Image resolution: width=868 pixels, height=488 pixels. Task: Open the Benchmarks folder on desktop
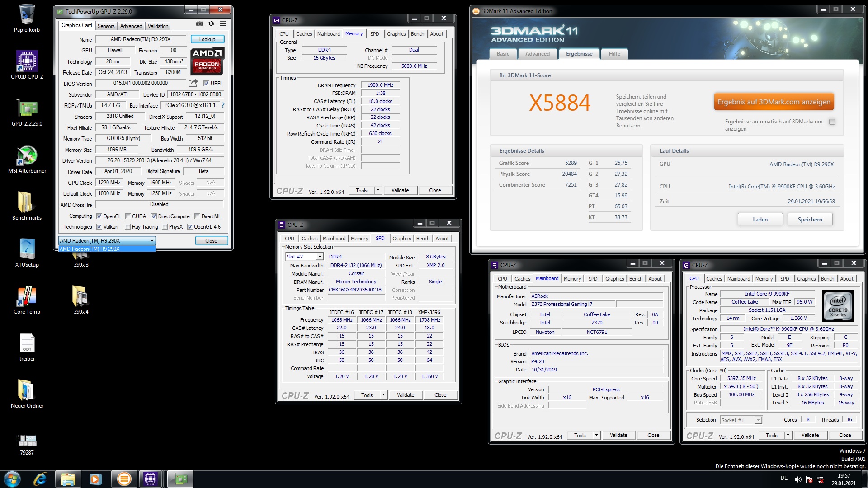(x=27, y=206)
